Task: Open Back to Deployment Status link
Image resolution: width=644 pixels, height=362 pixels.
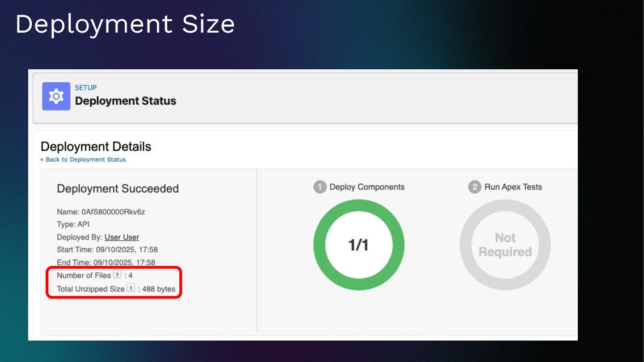Action: [83, 160]
